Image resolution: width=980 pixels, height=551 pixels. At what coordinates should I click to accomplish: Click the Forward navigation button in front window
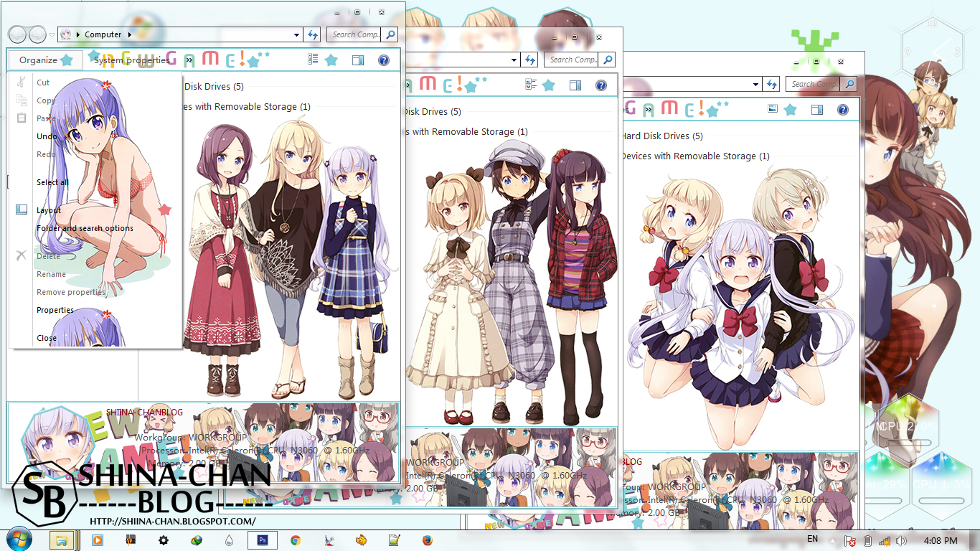37,34
